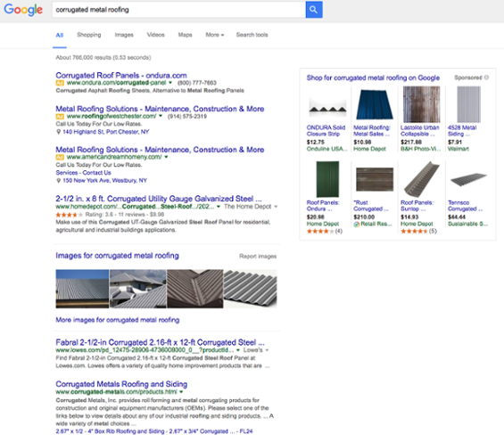The width and height of the screenshot is (504, 442).
Task: Open dropdown arrow next to Lowe's label
Action: point(267,350)
